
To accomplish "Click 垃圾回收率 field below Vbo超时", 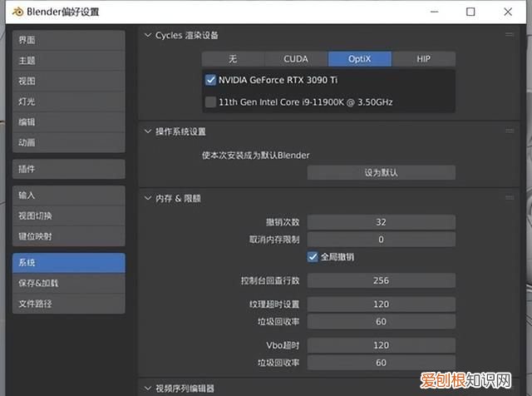I will click(x=382, y=363).
